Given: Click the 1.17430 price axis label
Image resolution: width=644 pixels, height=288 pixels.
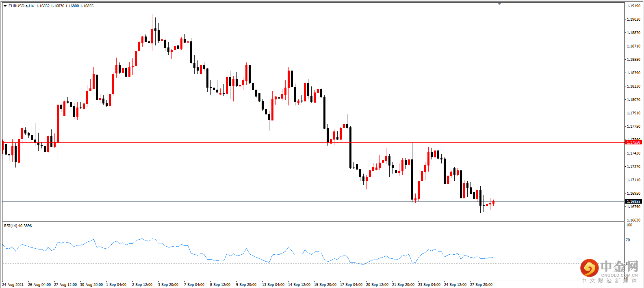Looking at the screenshot, I should [633, 153].
